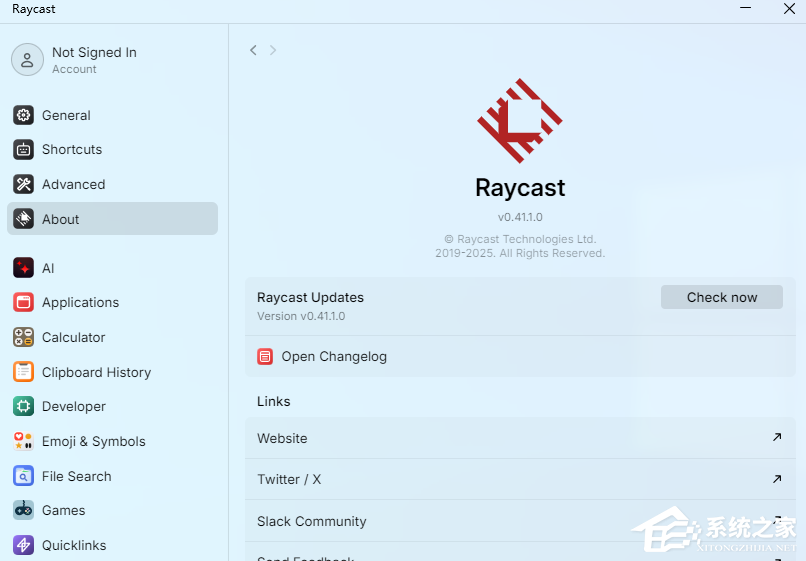The image size is (806, 561).
Task: Click the Shortcuts keyboard icon
Action: click(24, 150)
